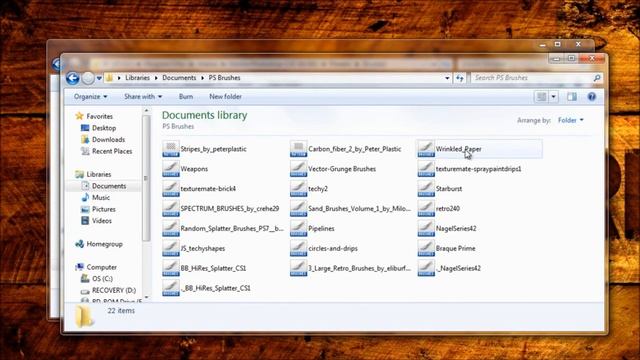Open Desktop in the navigation pane
Viewport: 640px width, 360px height.
(x=104, y=128)
